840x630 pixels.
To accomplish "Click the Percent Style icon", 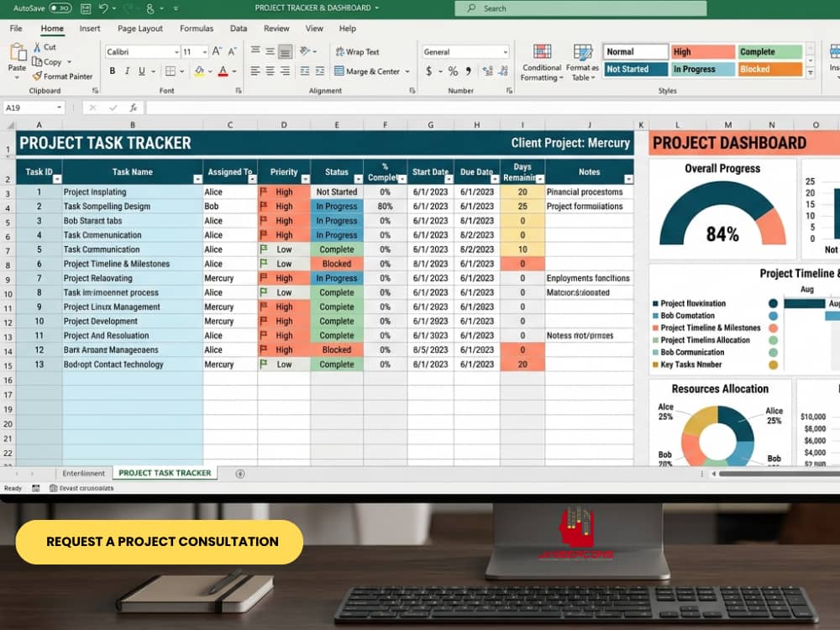I will 454,71.
